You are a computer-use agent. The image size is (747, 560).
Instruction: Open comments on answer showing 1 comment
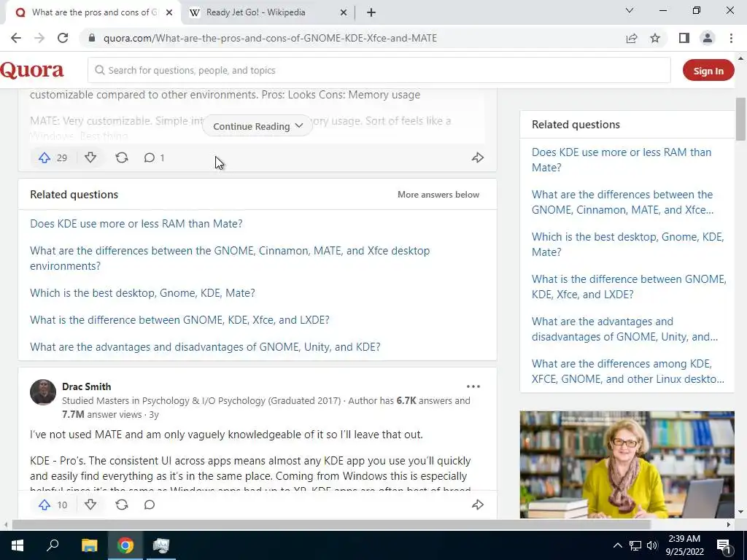[x=154, y=157]
